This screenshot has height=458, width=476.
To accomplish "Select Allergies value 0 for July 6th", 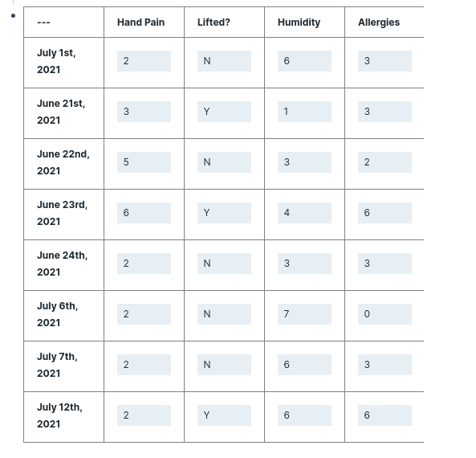I will click(x=384, y=314).
